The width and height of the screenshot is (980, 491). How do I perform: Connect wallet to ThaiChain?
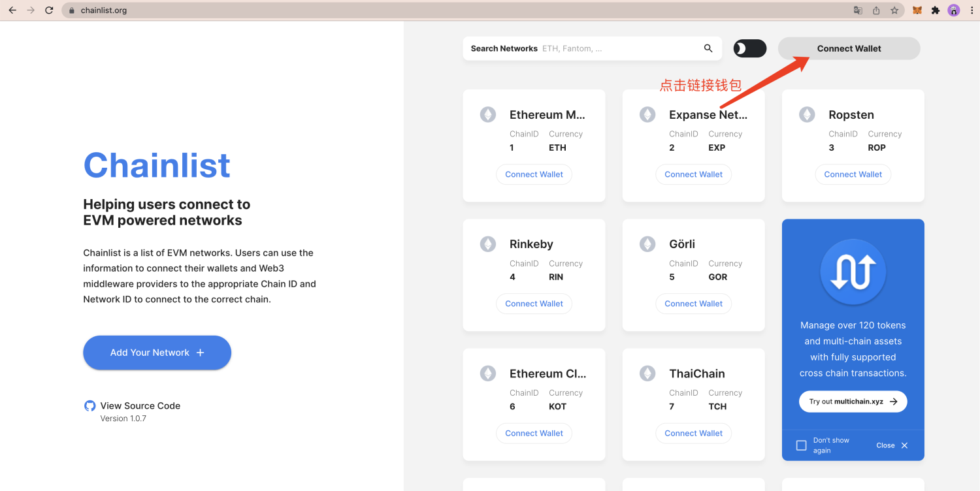pyautogui.click(x=693, y=433)
